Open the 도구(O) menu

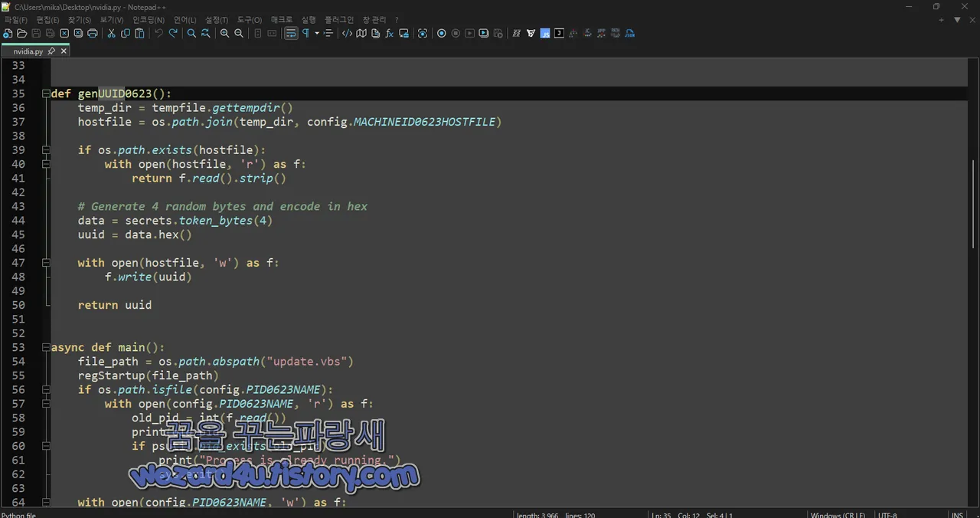click(249, 19)
